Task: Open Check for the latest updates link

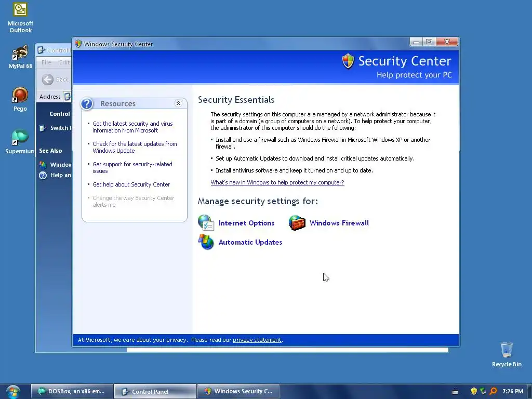Action: (x=135, y=147)
